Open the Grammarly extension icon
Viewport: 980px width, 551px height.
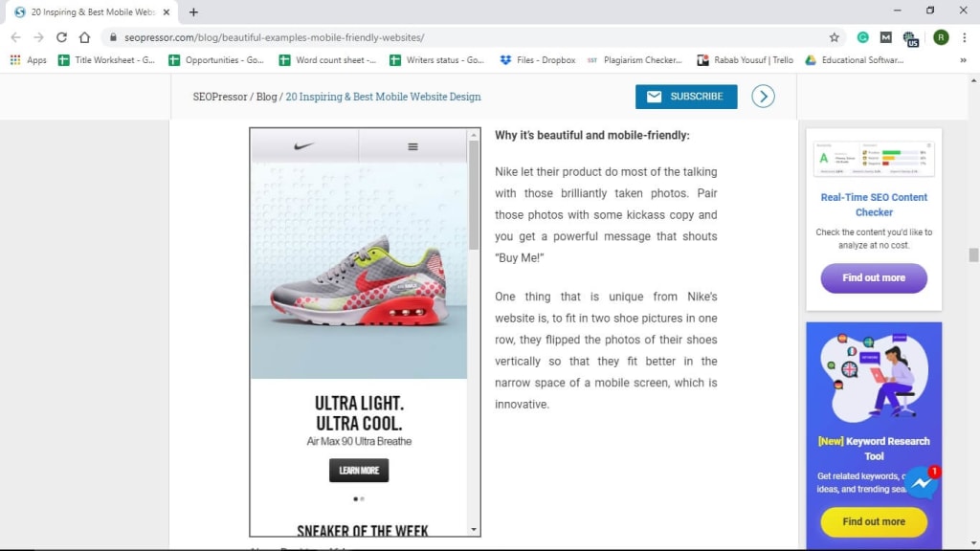[x=862, y=37]
